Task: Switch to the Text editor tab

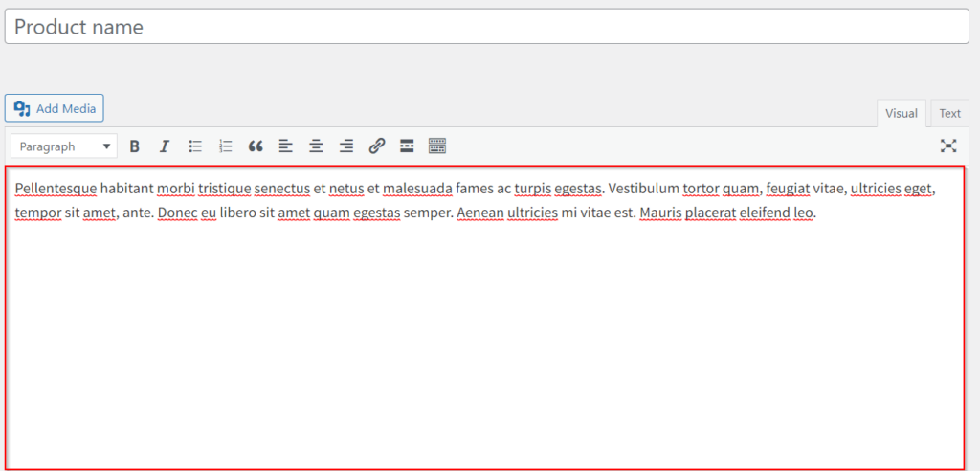Action: coord(949,113)
